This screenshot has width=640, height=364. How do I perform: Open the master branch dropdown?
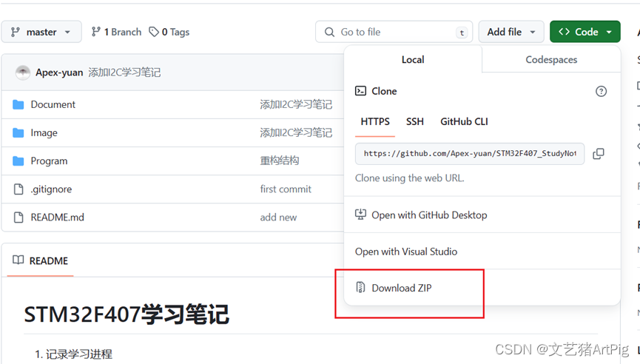point(41,32)
